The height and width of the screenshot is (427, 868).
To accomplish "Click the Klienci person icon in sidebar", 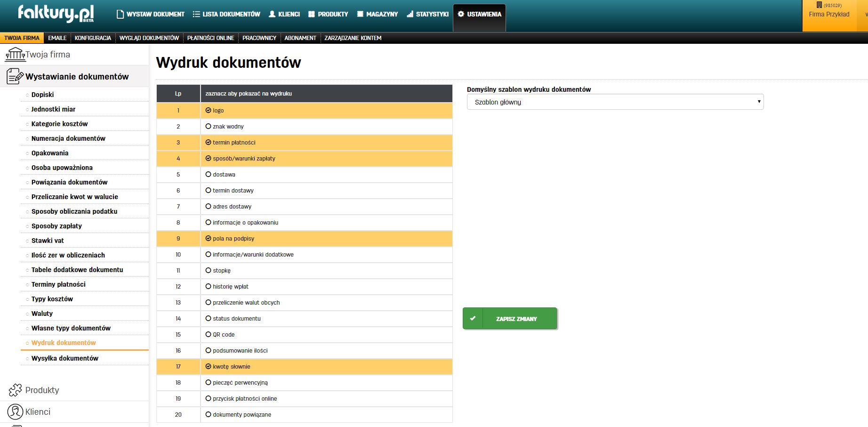I will pos(15,411).
